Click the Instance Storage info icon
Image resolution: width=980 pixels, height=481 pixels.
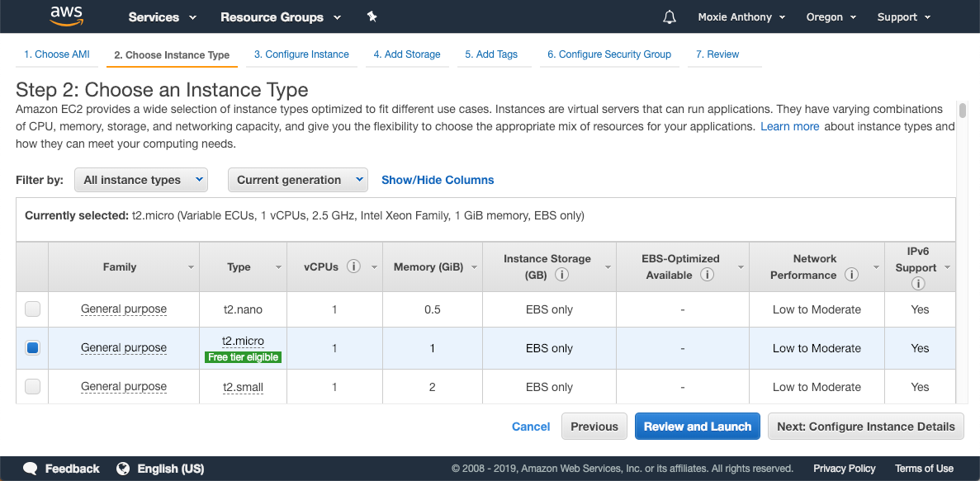click(x=561, y=275)
